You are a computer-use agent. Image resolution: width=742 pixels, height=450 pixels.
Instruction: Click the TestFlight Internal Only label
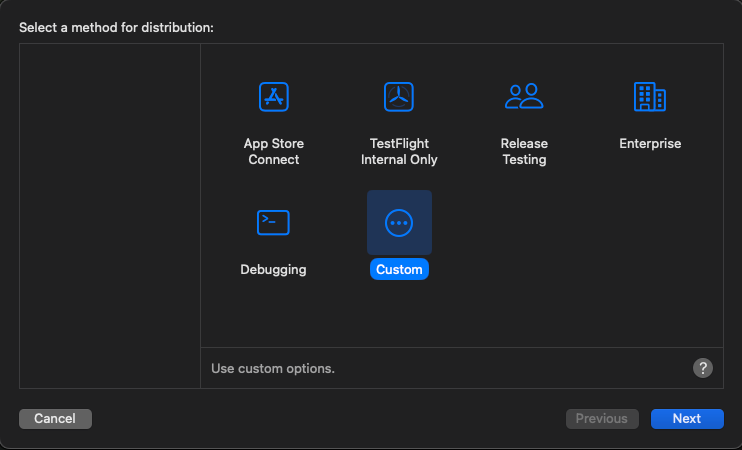tap(399, 151)
